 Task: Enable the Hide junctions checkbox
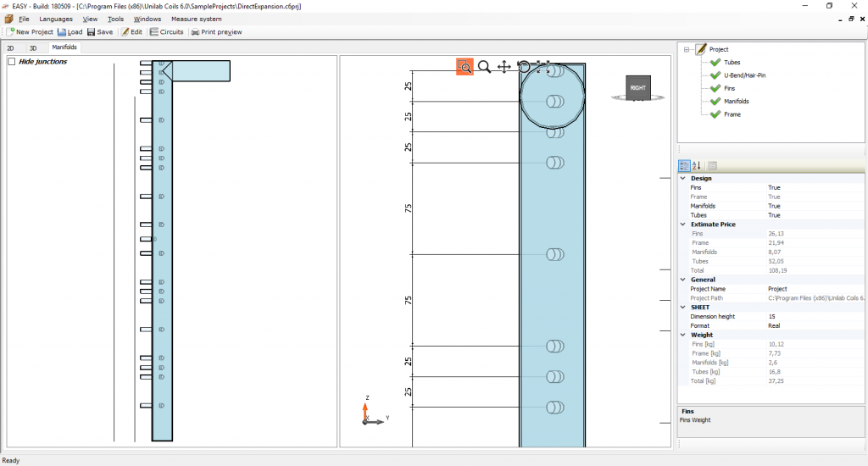pyautogui.click(x=12, y=62)
